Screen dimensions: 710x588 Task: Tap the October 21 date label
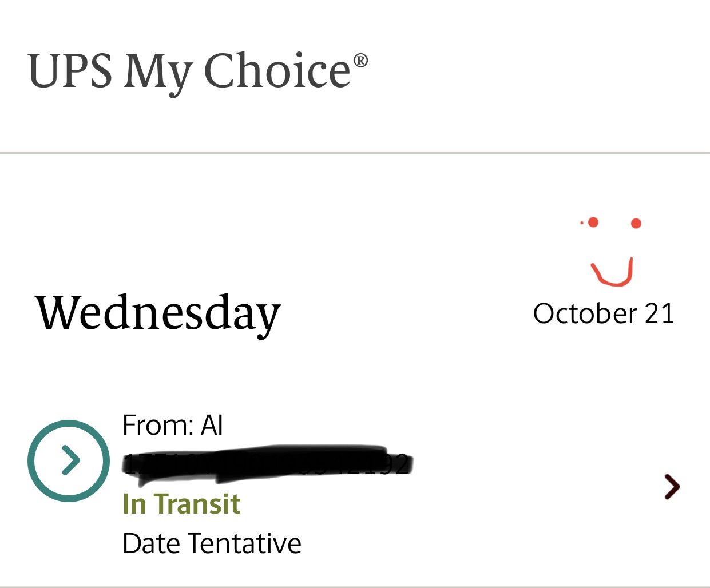tap(604, 313)
